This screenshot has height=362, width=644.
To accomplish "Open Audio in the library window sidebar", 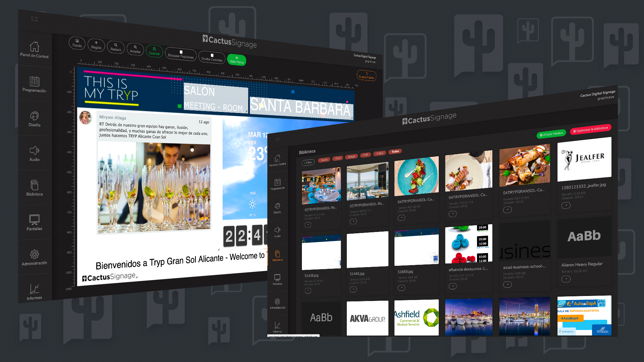I will 277,232.
